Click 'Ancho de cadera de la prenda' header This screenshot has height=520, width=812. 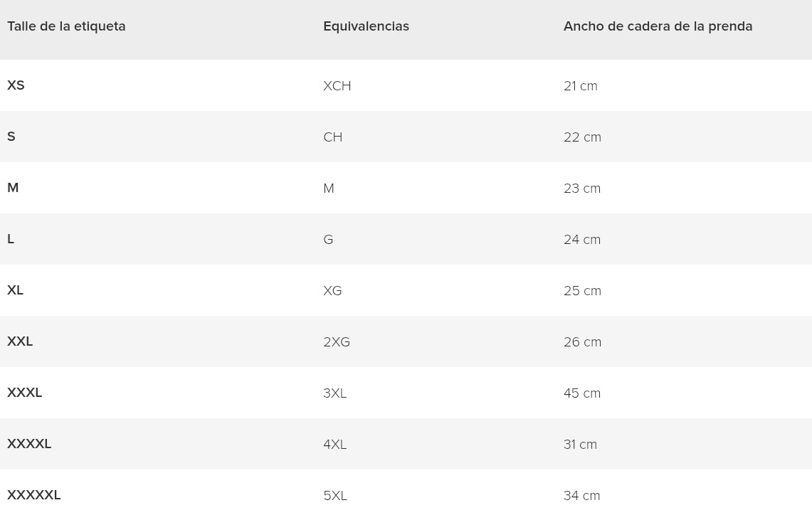[x=658, y=26]
